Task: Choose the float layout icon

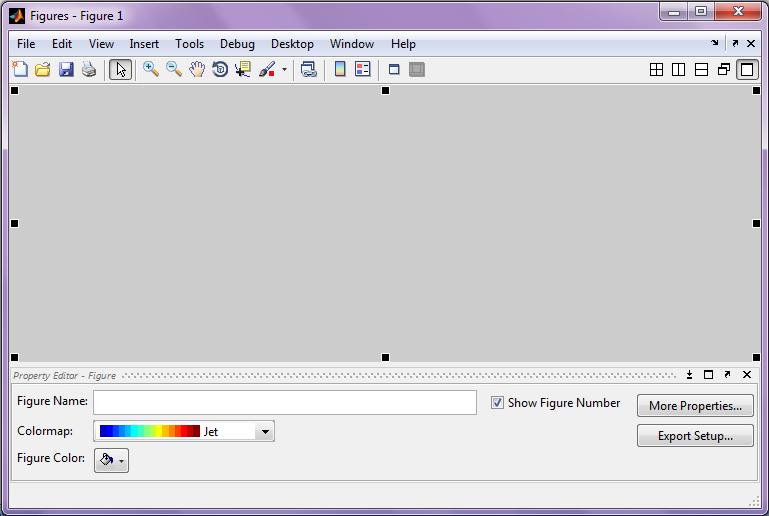Action: coord(724,70)
